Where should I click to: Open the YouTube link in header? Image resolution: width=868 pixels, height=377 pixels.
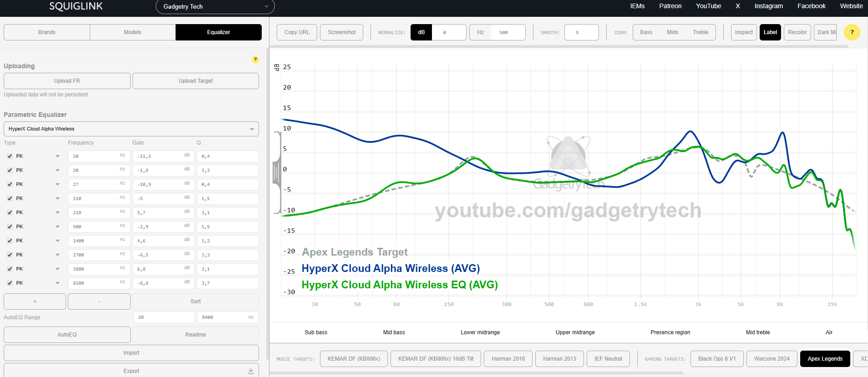[709, 6]
